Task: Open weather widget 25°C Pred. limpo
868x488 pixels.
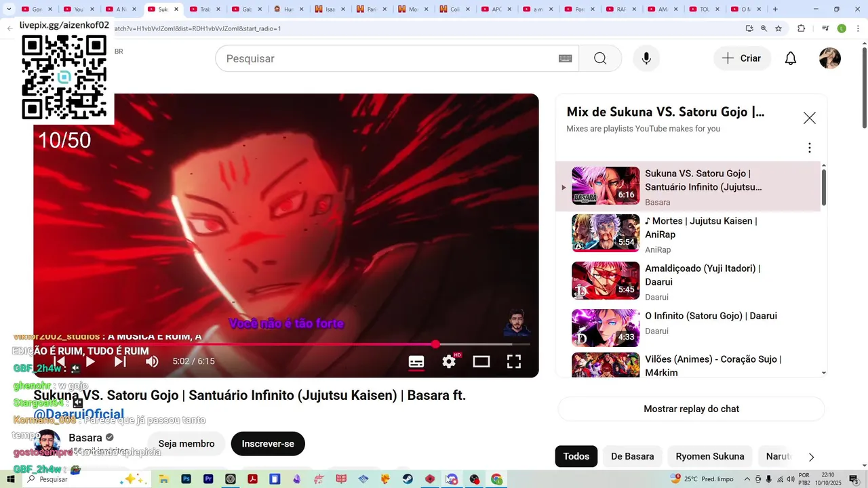Action: click(701, 479)
